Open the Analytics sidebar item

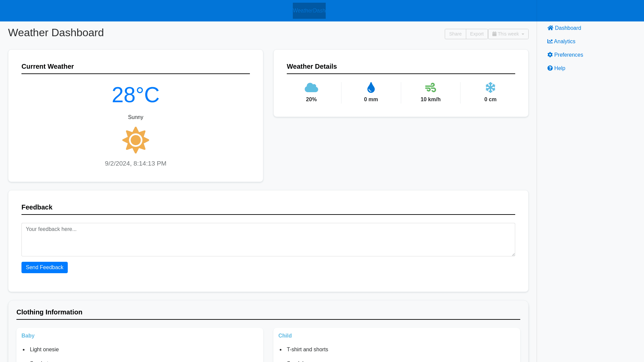(565, 42)
